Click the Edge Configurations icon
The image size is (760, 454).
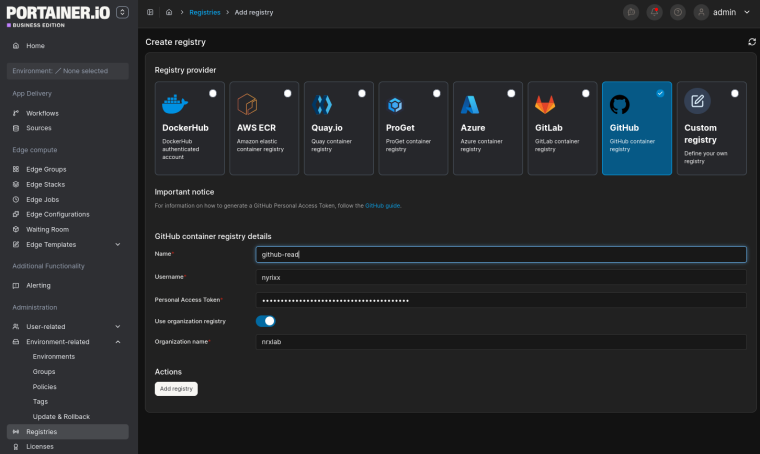pyautogui.click(x=16, y=214)
